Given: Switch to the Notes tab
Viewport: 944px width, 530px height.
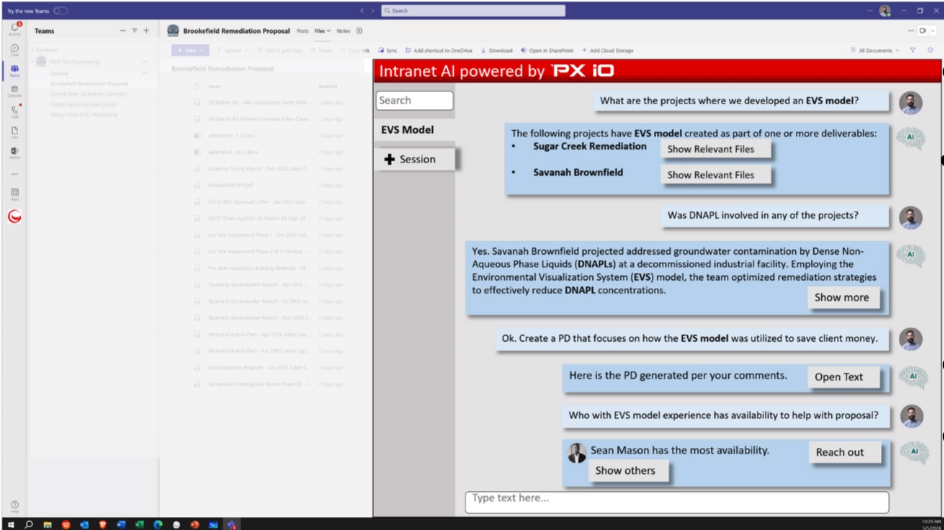Looking at the screenshot, I should click(x=343, y=31).
